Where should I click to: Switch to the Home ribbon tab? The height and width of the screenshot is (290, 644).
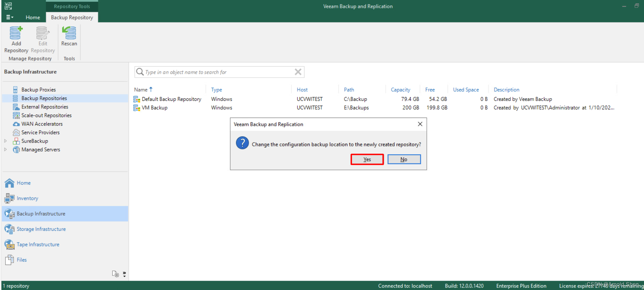coord(33,17)
